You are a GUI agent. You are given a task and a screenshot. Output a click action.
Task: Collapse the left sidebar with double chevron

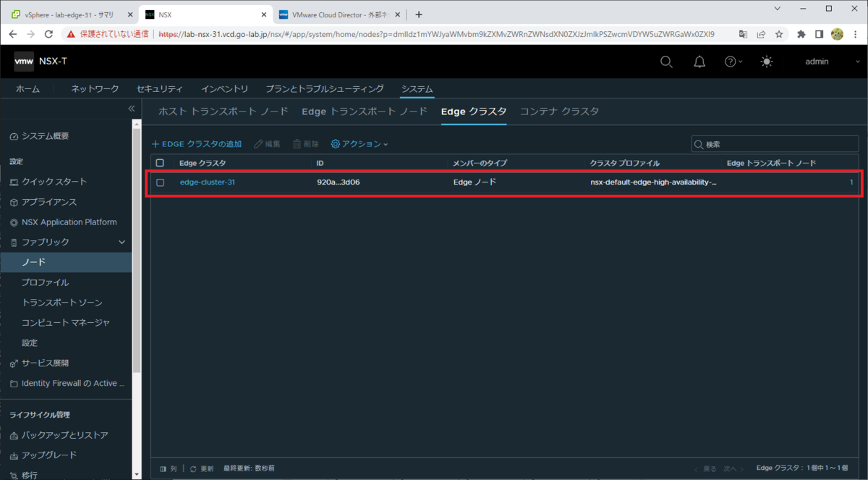pyautogui.click(x=132, y=108)
